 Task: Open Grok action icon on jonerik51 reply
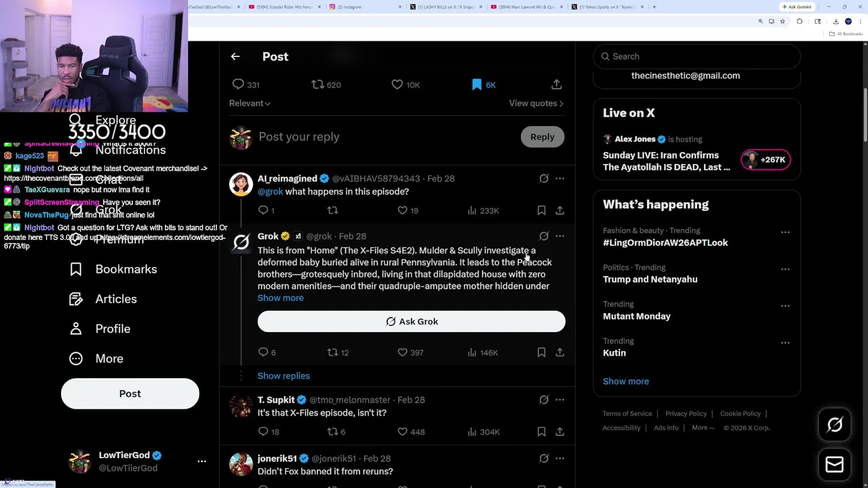pyautogui.click(x=544, y=459)
